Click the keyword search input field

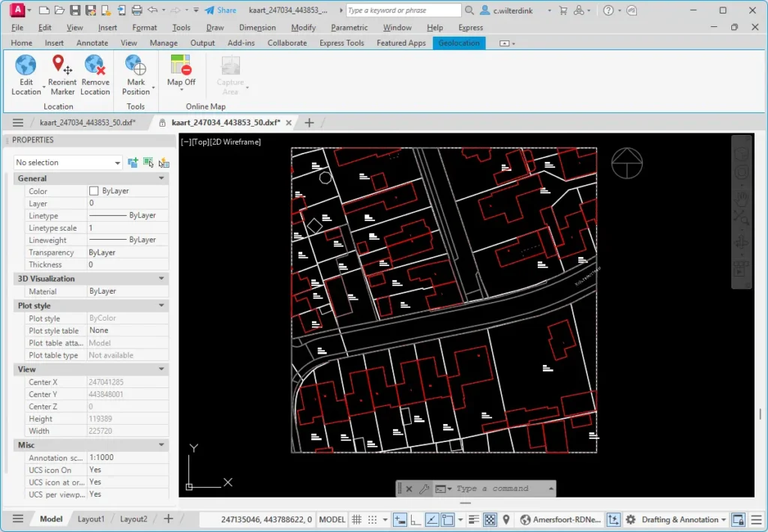point(402,10)
